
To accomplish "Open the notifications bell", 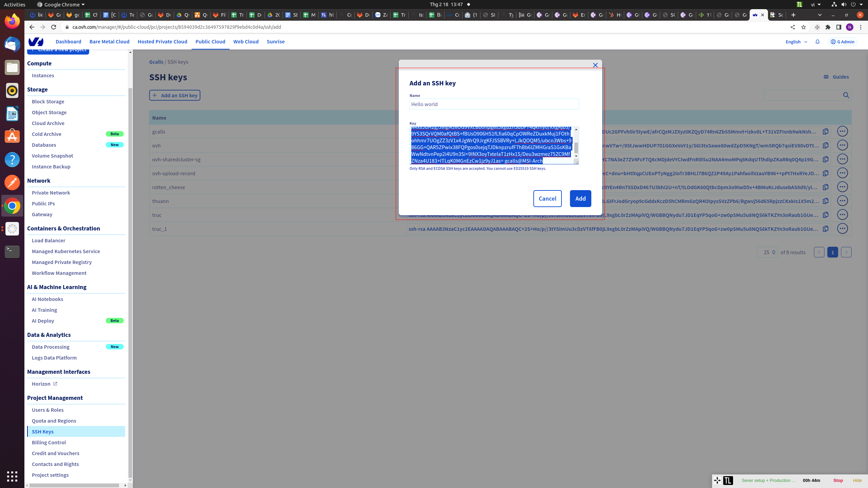I will coord(817,42).
